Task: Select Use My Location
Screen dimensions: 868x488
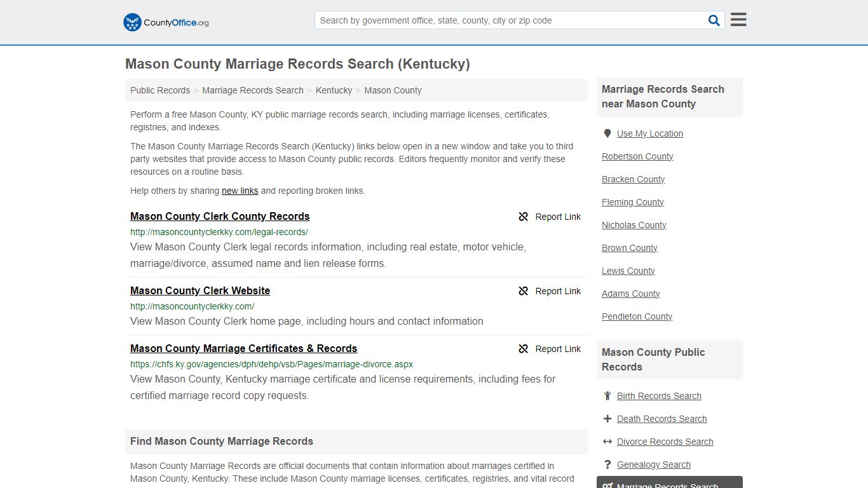Action: (650, 133)
